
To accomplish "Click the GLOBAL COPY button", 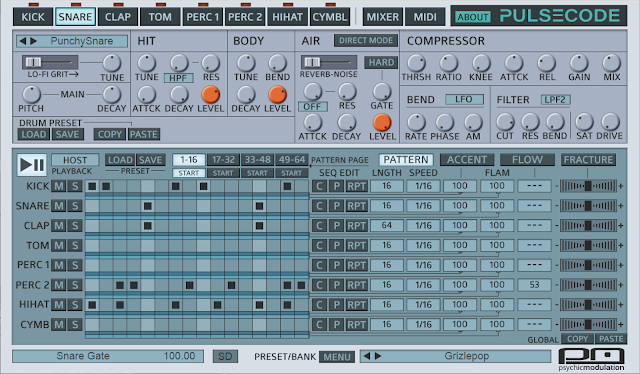I will point(577,339).
